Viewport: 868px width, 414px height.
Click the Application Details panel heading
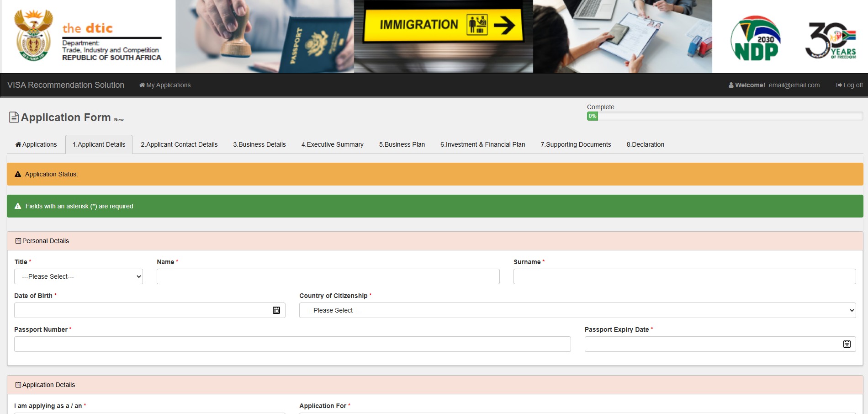[x=435, y=385]
